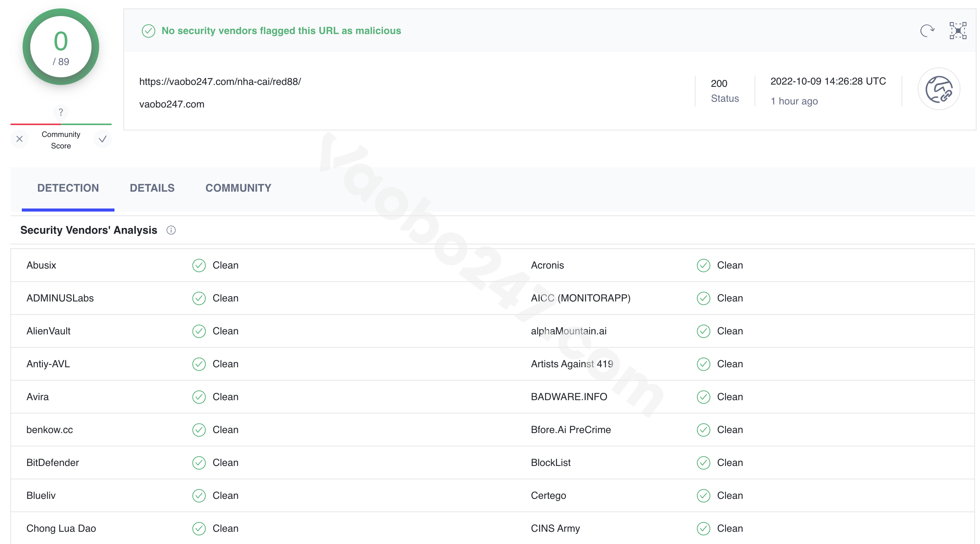Image resolution: width=980 pixels, height=544 pixels.
Task: Select the Bfore.Ai PreCrime vendor name
Action: click(571, 430)
